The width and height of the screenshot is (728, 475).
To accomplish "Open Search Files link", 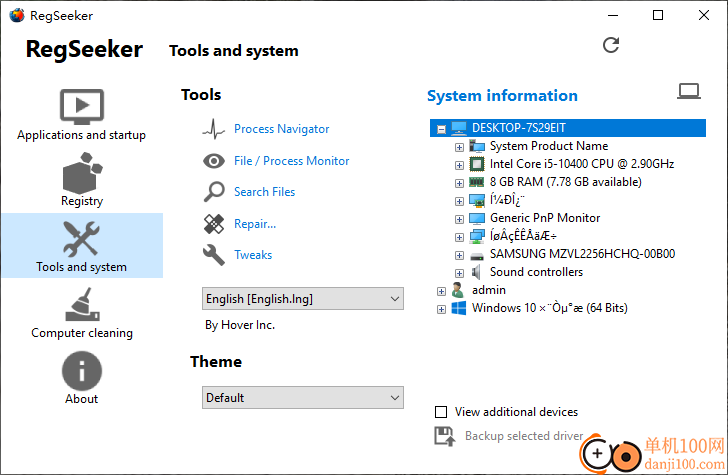I will click(x=264, y=192).
